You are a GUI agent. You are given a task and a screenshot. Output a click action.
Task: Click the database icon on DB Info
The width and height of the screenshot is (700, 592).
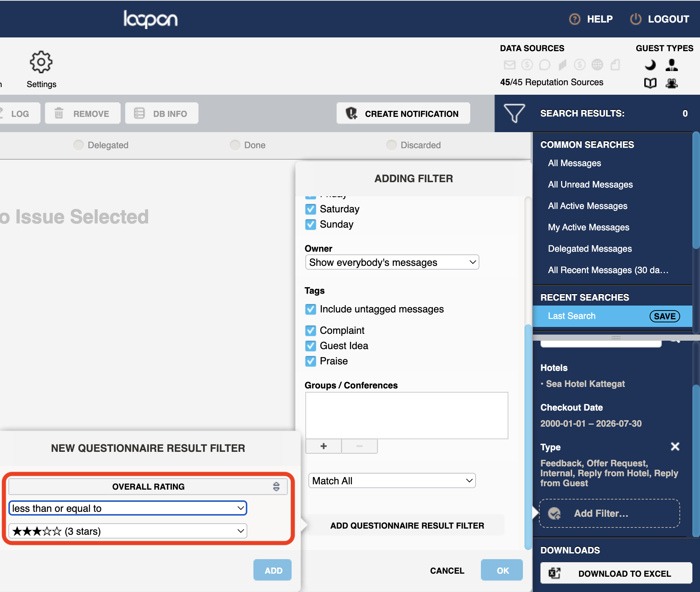click(x=139, y=113)
